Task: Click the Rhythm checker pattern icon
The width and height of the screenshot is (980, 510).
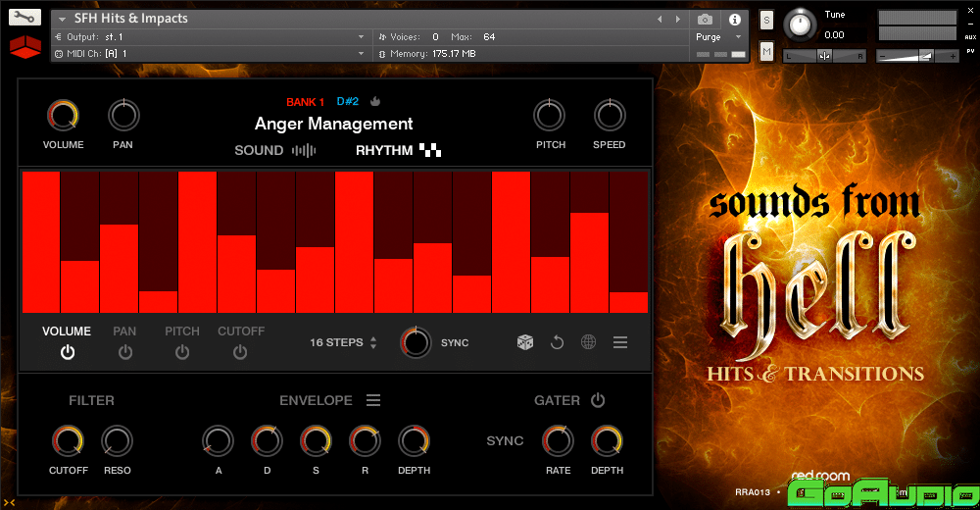Action: [x=430, y=150]
